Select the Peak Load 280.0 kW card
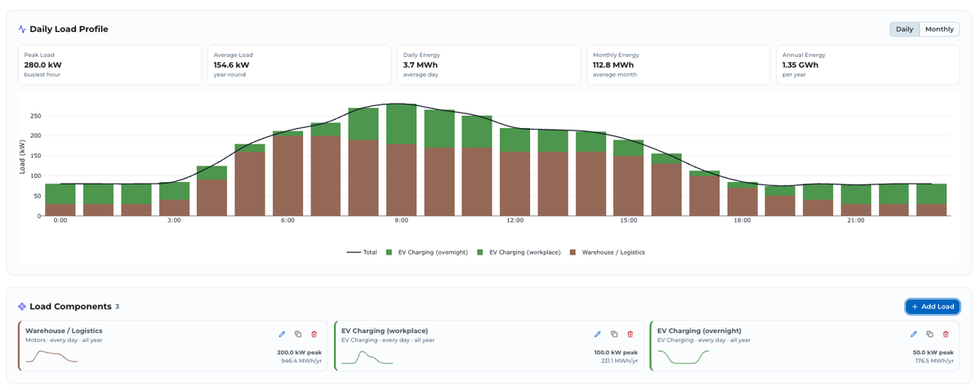980x390 pixels. 109,64
